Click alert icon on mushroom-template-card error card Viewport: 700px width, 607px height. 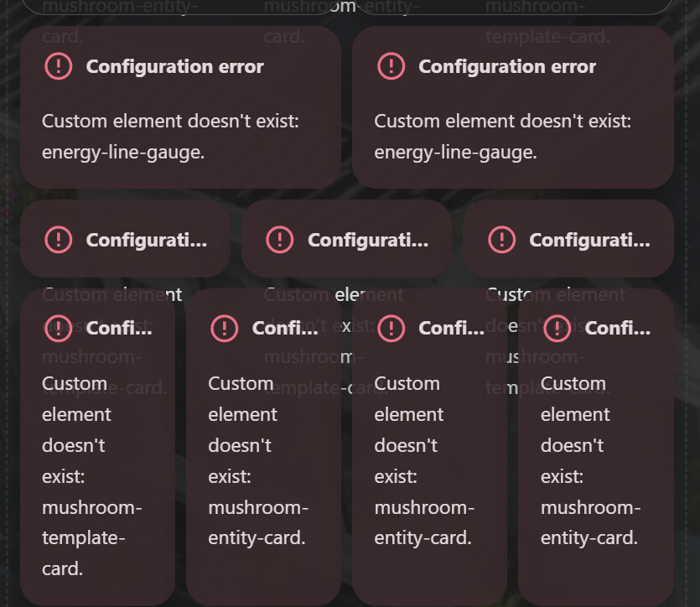click(58, 328)
